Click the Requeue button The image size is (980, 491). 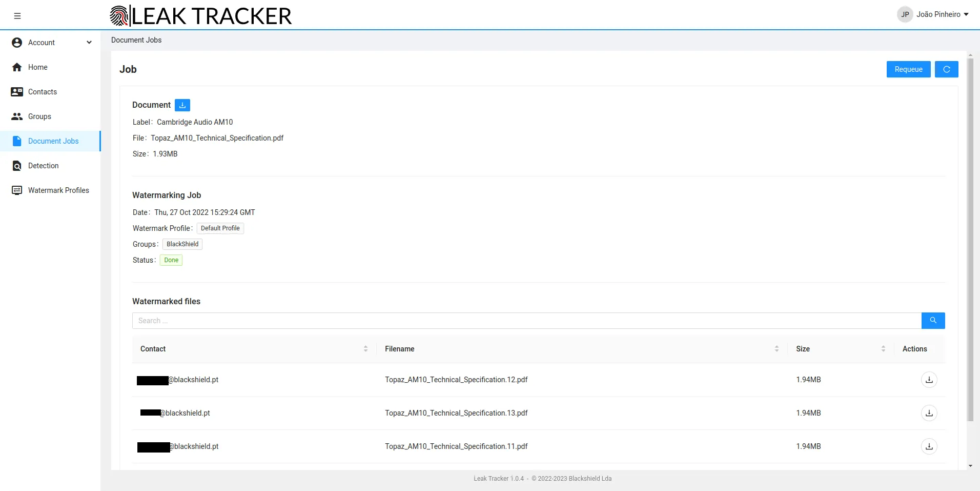click(908, 69)
